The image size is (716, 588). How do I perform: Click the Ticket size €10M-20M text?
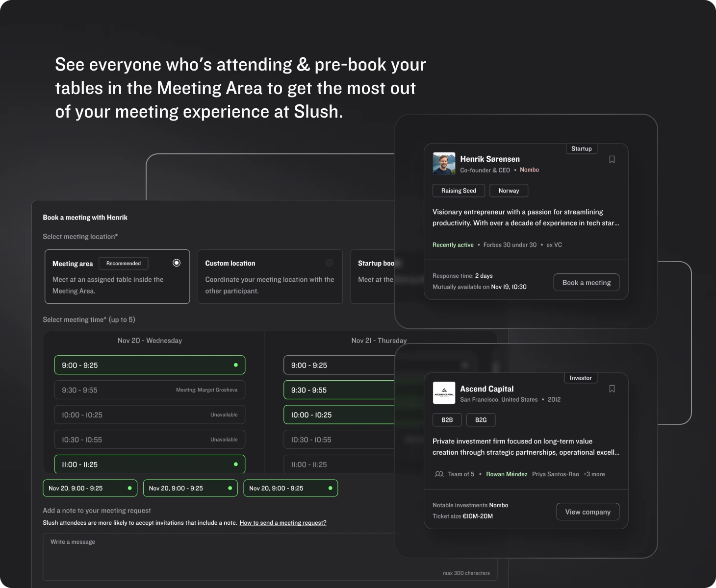coord(462,516)
